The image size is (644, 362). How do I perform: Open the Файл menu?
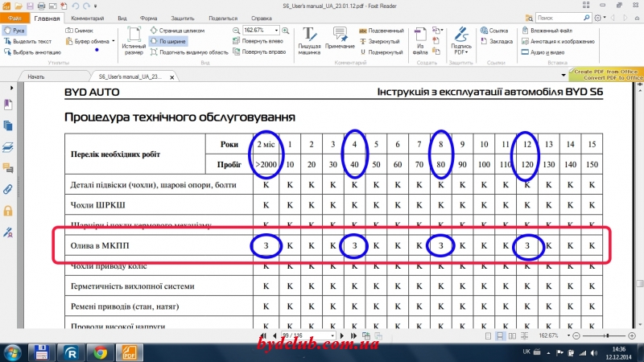click(x=14, y=18)
